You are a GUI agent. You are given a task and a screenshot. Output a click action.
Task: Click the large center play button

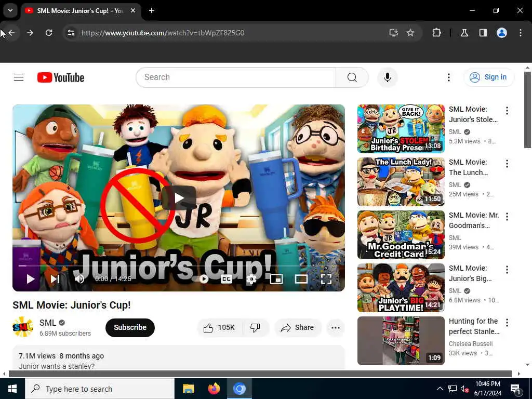pos(179,198)
